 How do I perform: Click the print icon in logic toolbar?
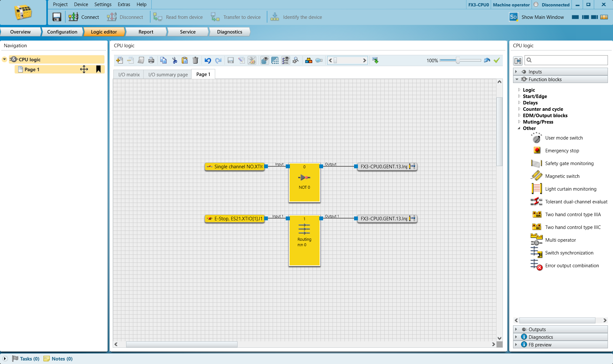(151, 60)
